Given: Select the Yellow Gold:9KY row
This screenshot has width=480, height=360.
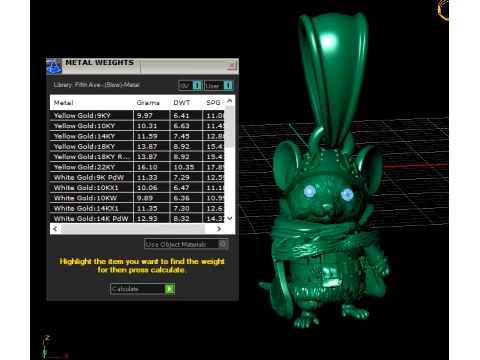Looking at the screenshot, I should 138,115.
